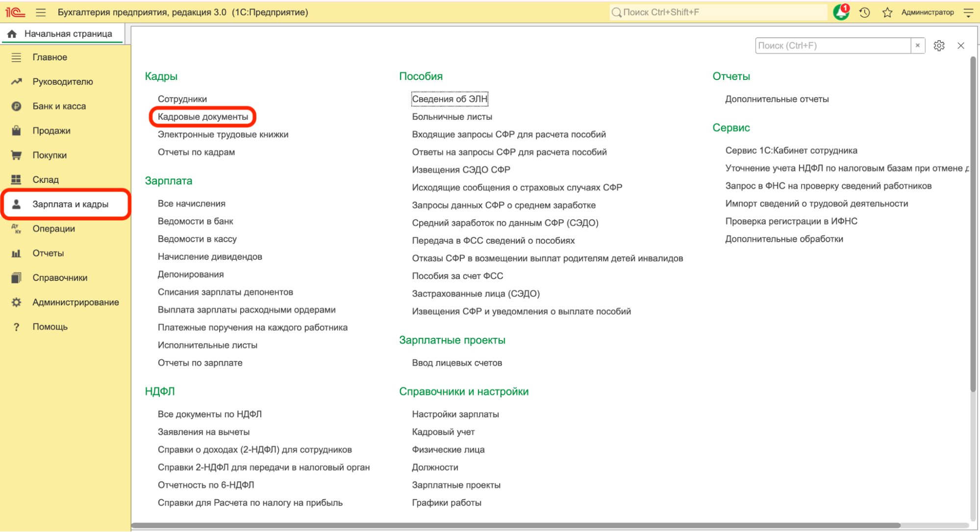Open the hamburger main menu icon

(41, 12)
